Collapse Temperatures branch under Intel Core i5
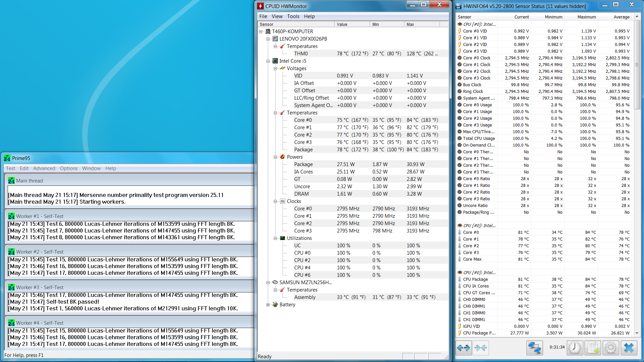 275,113
